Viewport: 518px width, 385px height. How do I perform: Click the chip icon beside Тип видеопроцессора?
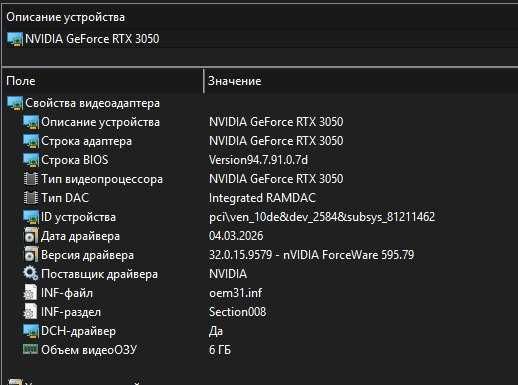tap(31, 179)
